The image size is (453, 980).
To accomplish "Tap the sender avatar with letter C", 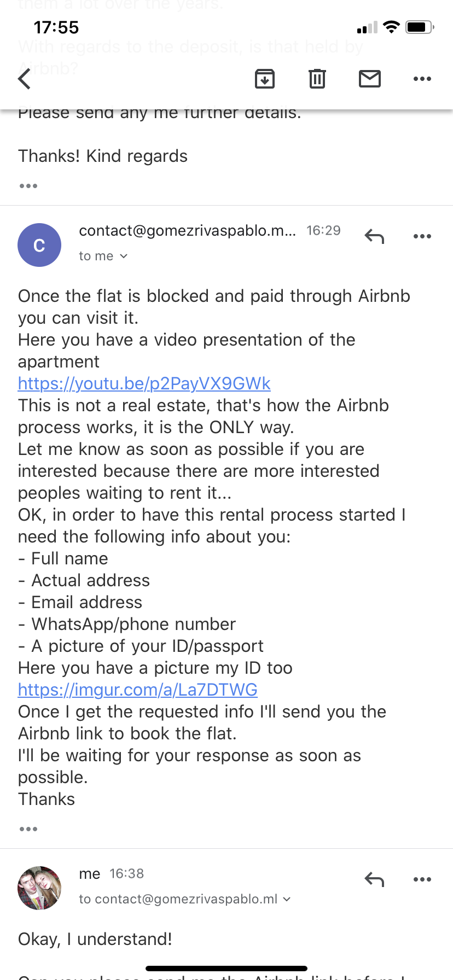I will [x=39, y=245].
